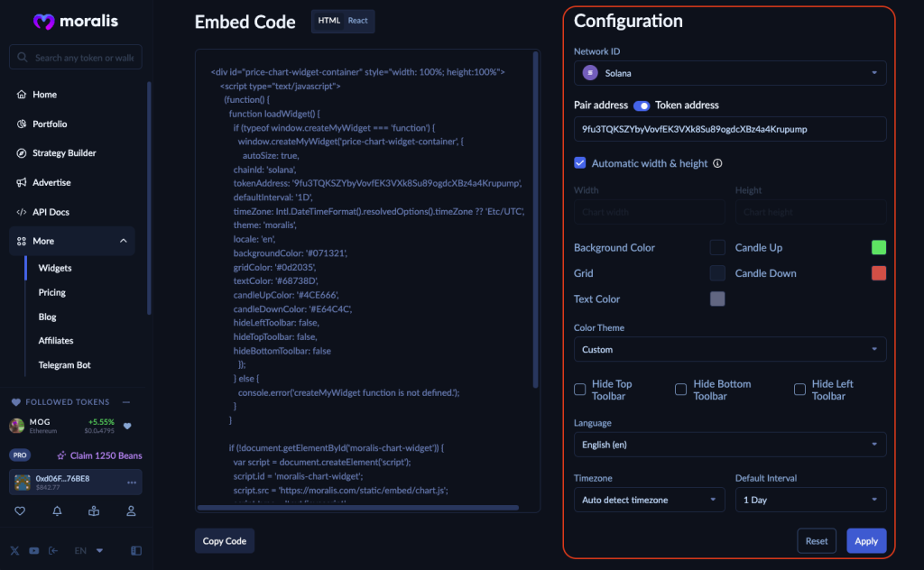Click the logout arrow icon
This screenshot has width=924, height=570.
(53, 550)
